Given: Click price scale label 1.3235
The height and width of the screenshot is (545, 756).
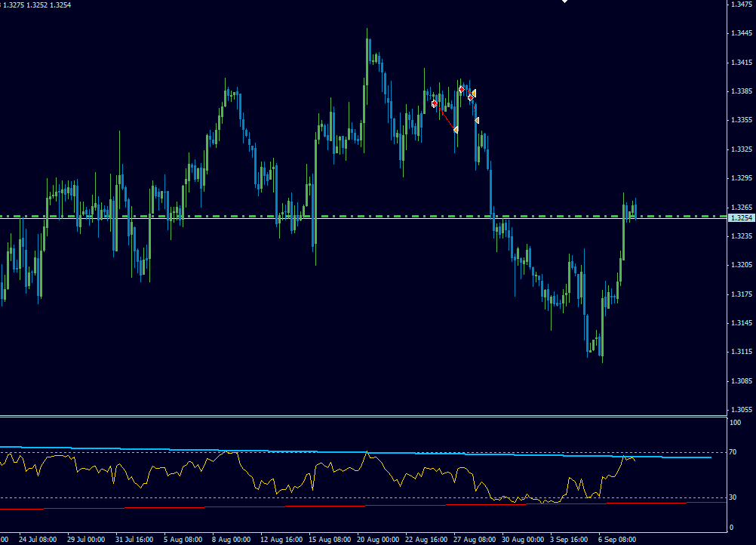Looking at the screenshot, I should (x=742, y=236).
